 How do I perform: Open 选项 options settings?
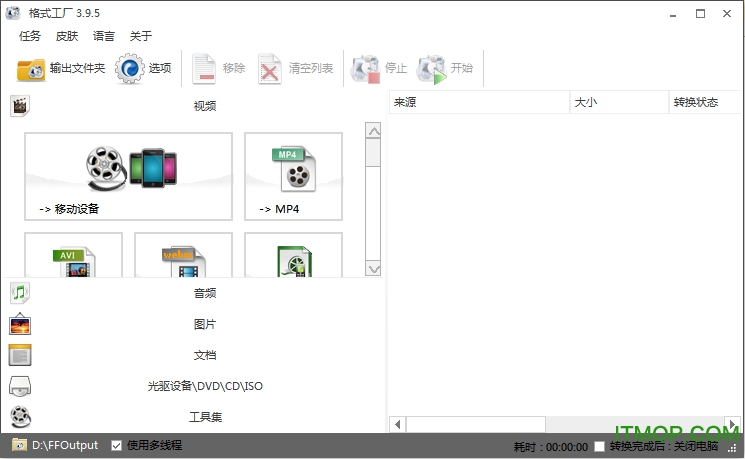click(131, 69)
